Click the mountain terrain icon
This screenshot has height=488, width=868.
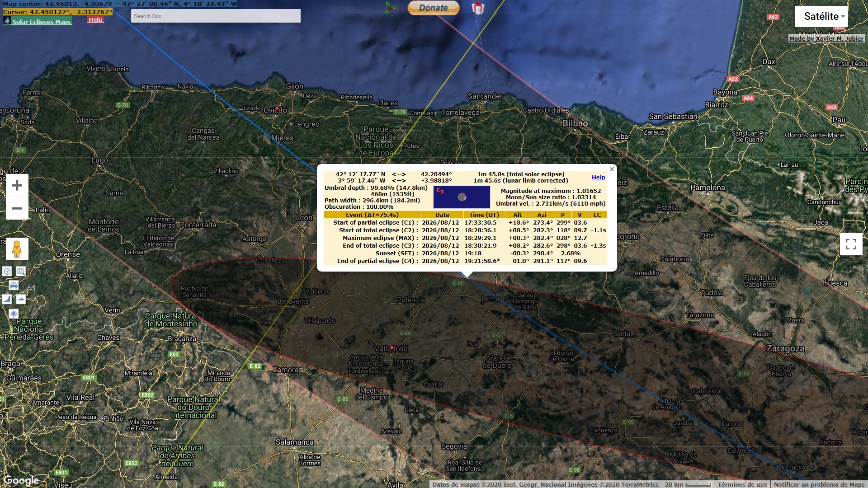click(x=21, y=299)
